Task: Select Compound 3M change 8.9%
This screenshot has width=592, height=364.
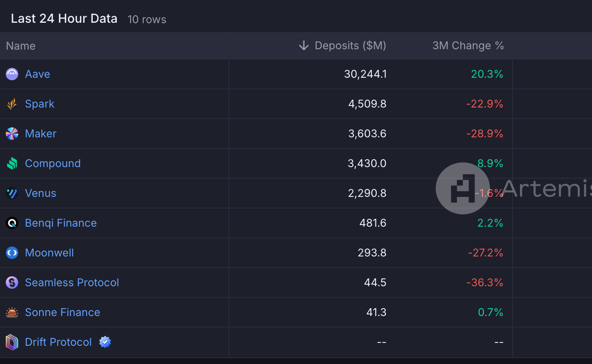Action: 491,163
